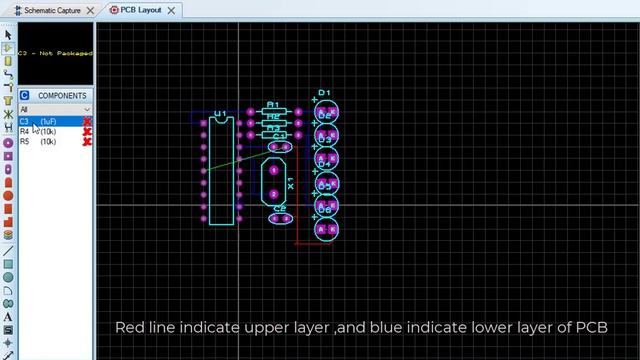640x360 pixels.
Task: Select Polygonal SMT Pad tool
Action: point(8,222)
